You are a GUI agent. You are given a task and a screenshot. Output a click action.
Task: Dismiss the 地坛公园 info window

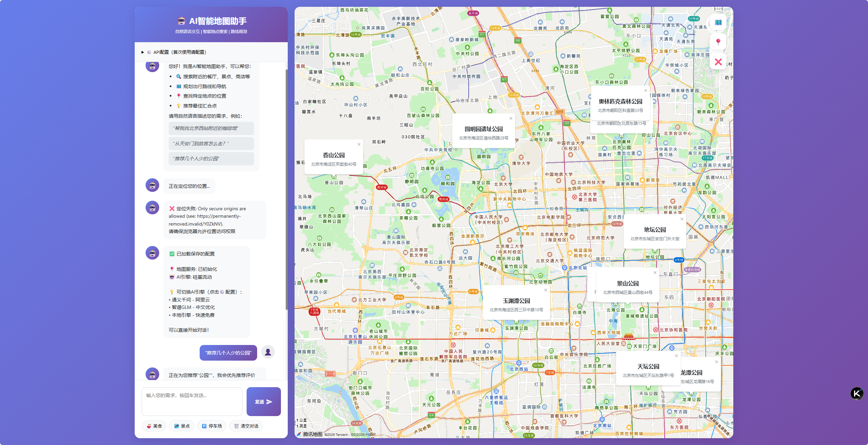[x=682, y=219]
